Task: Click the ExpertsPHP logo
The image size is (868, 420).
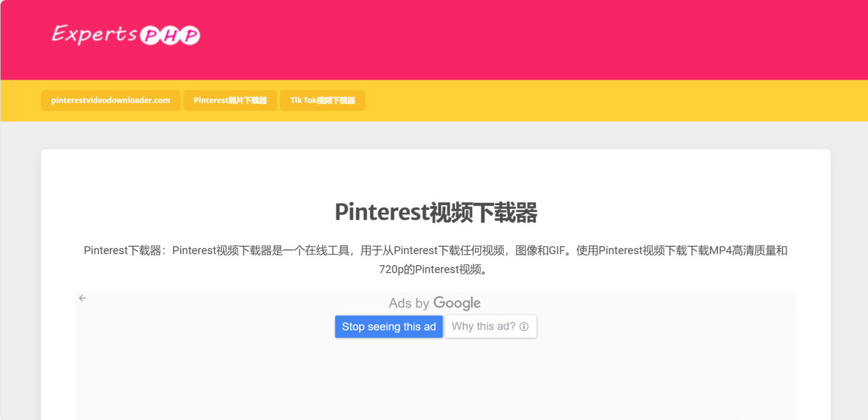Action: 126,35
